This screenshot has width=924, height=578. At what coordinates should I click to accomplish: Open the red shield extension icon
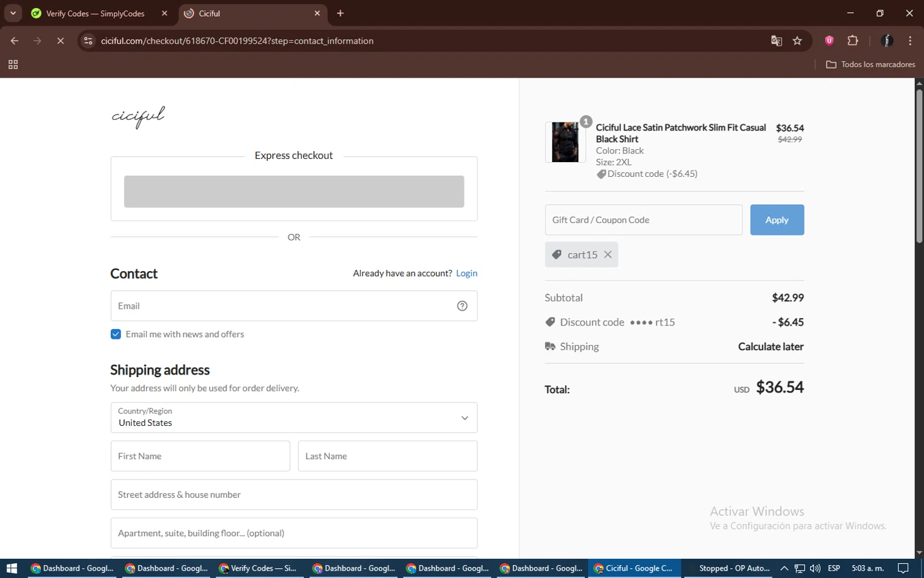tap(829, 41)
